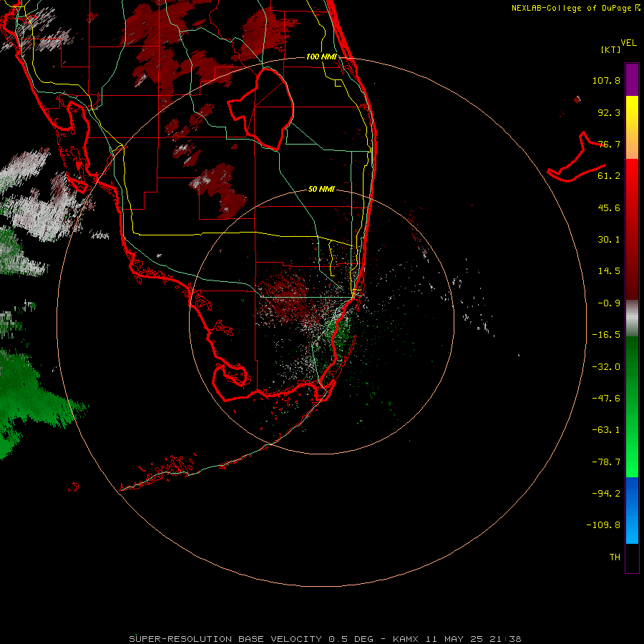This screenshot has width=644, height=644.
Task: Click the -94.2 scale value
Action: click(x=606, y=493)
